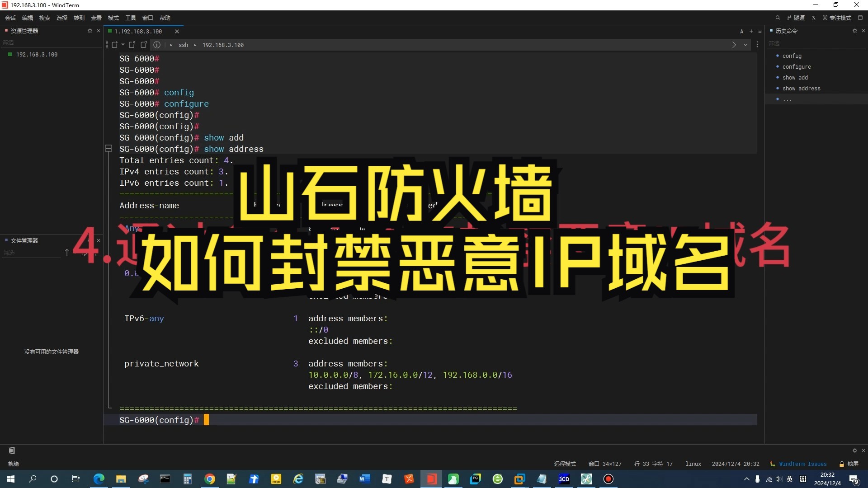This screenshot has height=488, width=868.
Task: Open the tab list menu icon
Action: click(x=760, y=31)
